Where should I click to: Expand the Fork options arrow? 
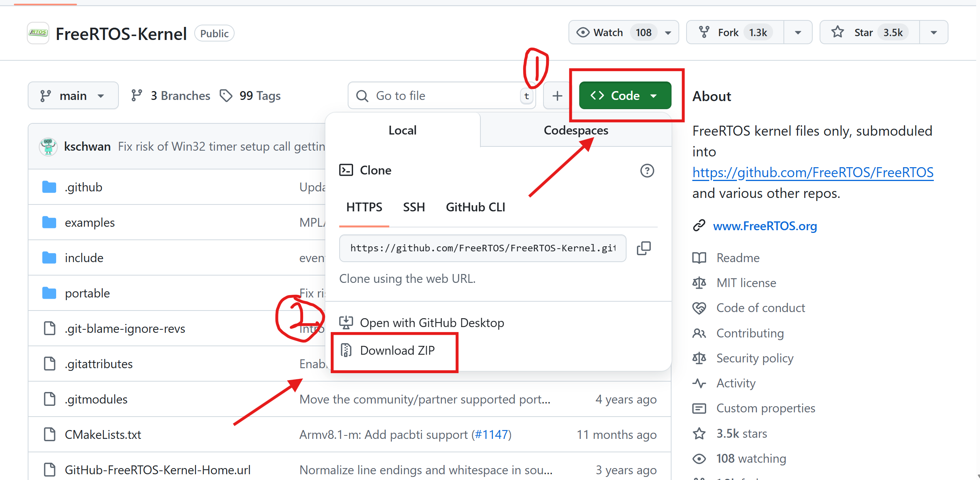[x=798, y=32]
